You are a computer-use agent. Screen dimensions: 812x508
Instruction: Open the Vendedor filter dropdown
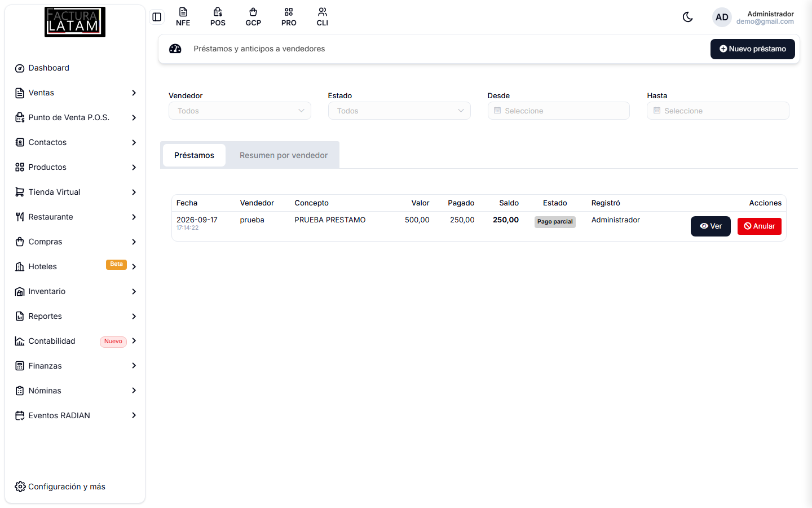(240, 111)
